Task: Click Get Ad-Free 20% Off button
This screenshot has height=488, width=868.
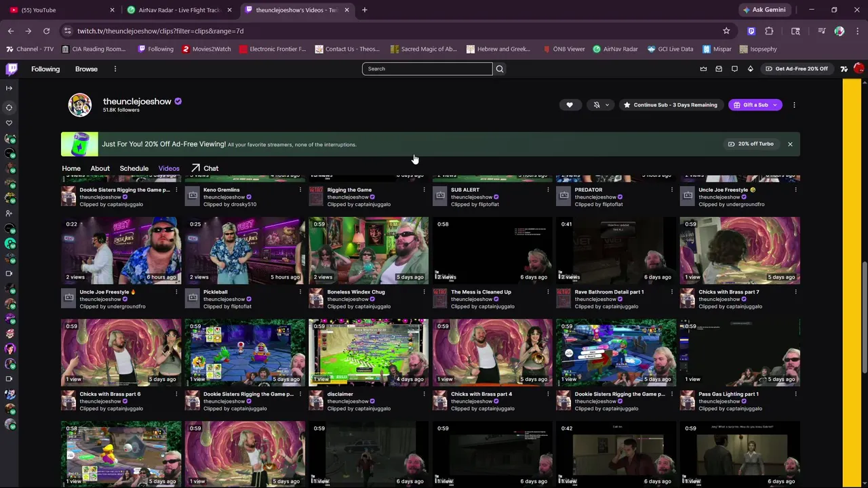Action: point(796,68)
